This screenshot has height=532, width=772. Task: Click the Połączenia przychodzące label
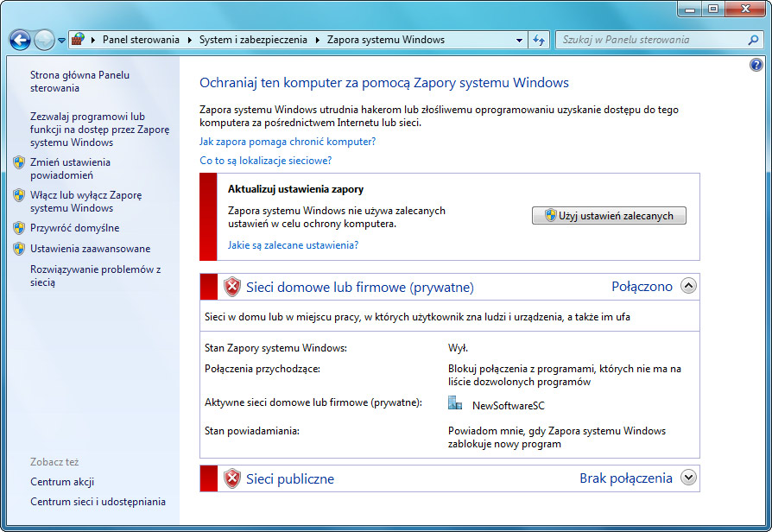263,369
